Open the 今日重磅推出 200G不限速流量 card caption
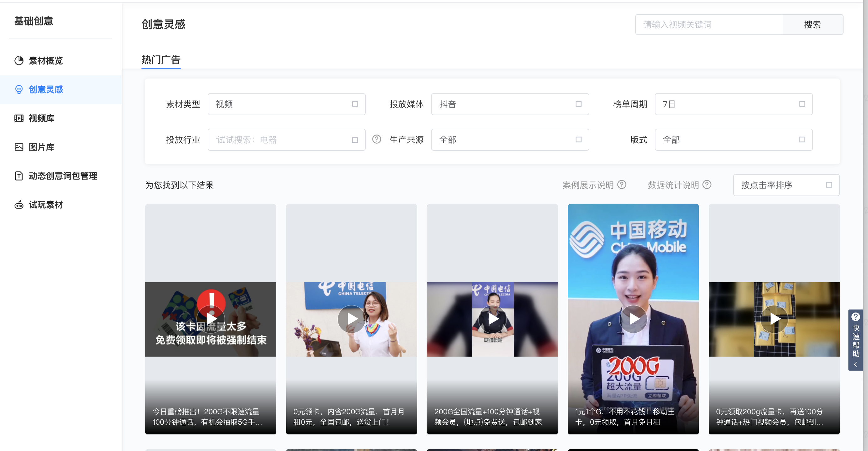868x451 pixels. tap(208, 417)
